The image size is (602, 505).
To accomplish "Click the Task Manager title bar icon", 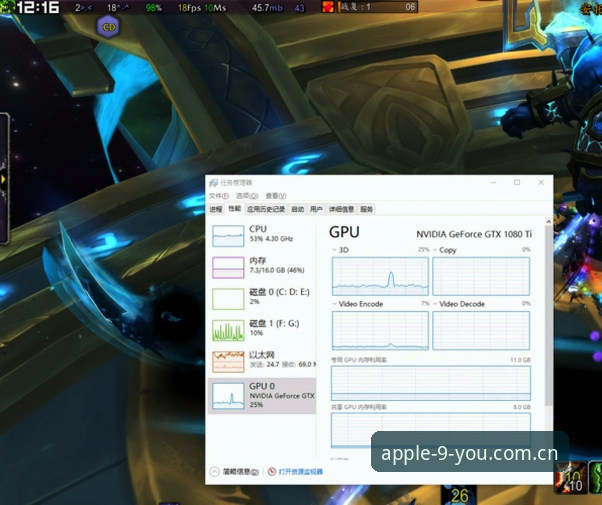I will pyautogui.click(x=213, y=183).
